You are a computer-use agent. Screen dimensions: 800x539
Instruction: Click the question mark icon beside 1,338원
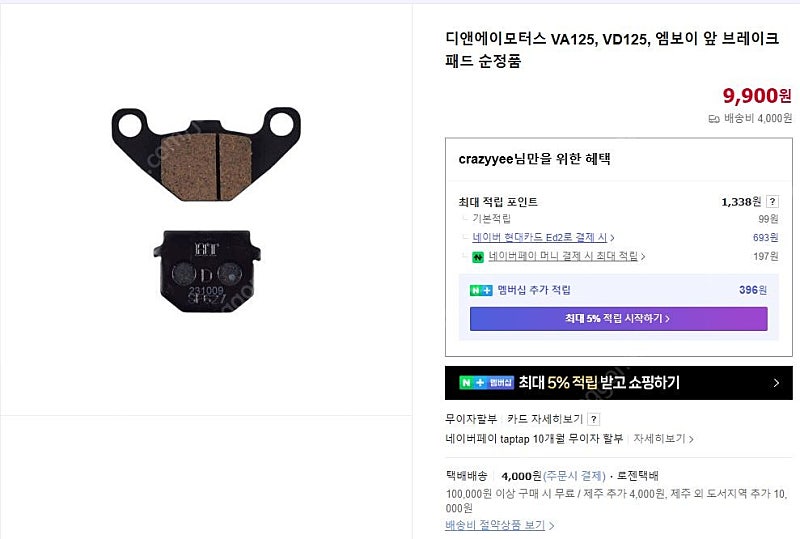point(772,202)
